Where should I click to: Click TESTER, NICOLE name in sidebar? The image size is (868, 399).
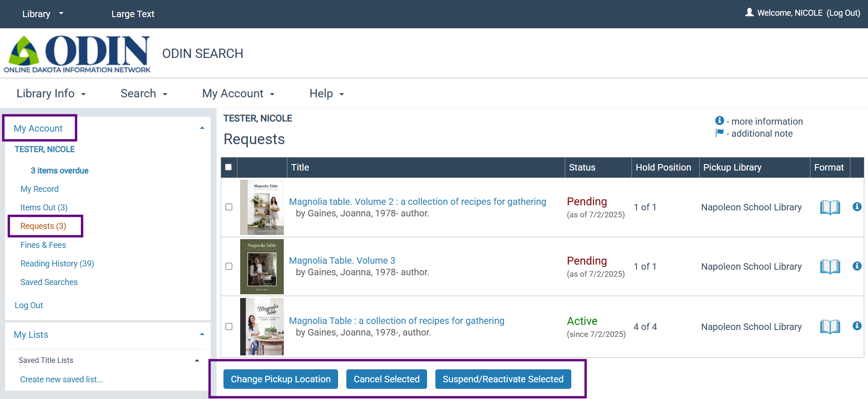[x=45, y=149]
